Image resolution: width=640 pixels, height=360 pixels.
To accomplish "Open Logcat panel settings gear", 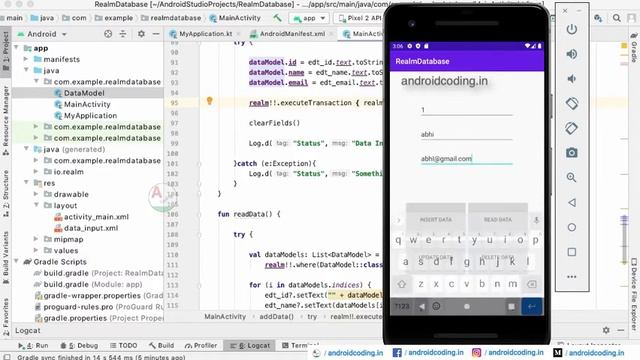I will click(606, 330).
